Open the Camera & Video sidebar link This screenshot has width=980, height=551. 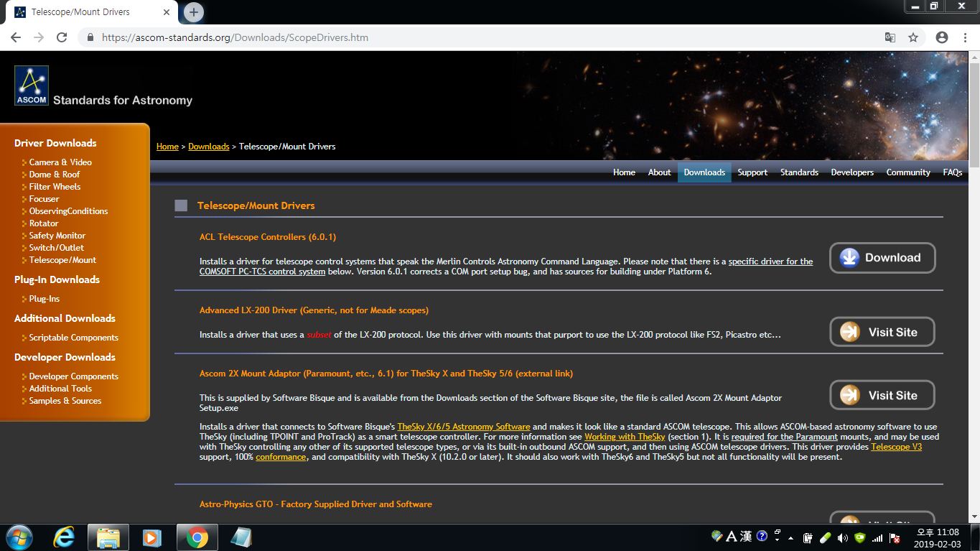click(60, 162)
